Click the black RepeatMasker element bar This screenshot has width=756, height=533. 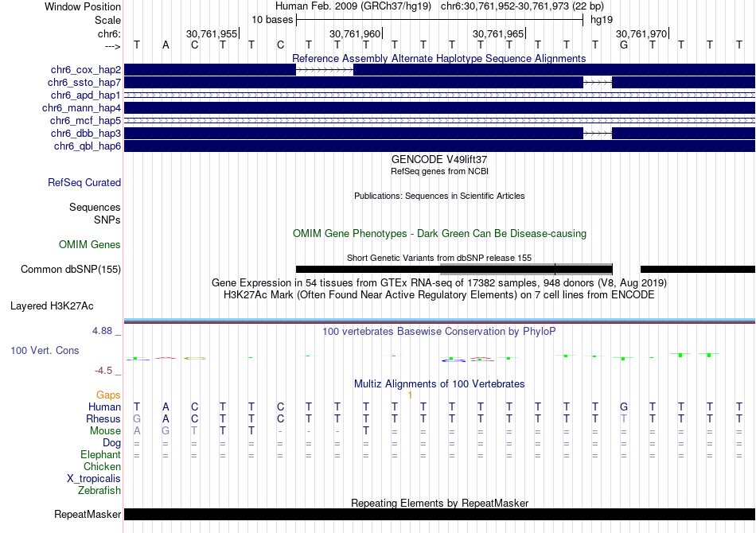point(439,514)
